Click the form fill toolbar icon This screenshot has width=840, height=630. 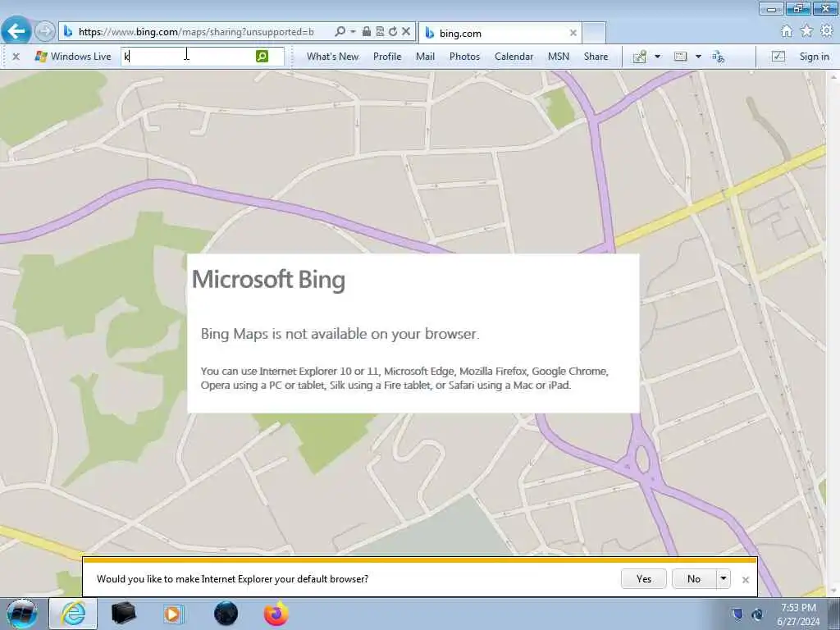[x=680, y=57]
